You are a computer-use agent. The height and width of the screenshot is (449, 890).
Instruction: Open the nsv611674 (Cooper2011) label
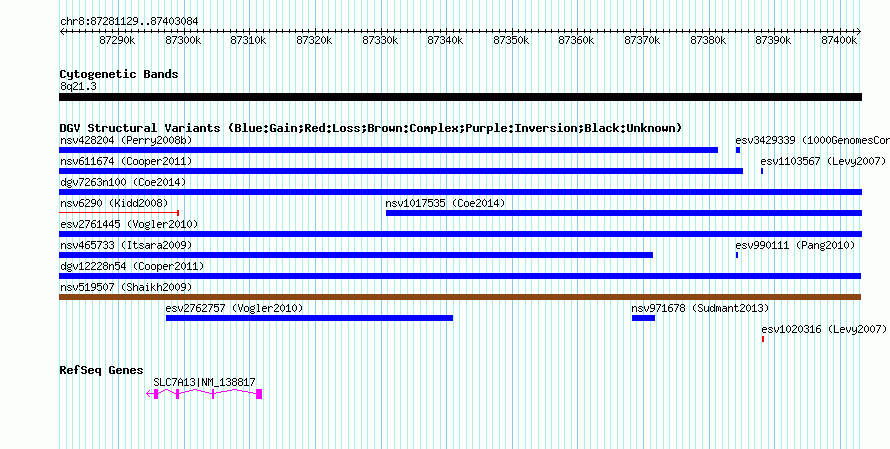point(126,161)
